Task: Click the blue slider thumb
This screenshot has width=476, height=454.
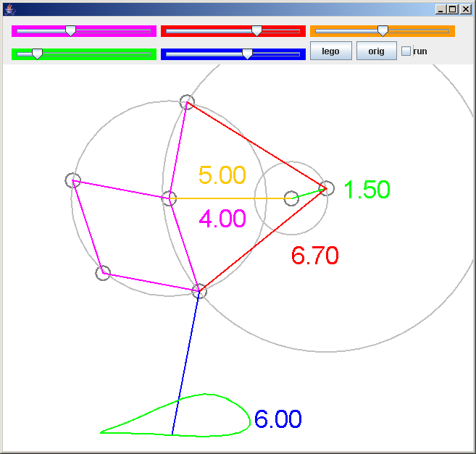Action: [x=247, y=54]
